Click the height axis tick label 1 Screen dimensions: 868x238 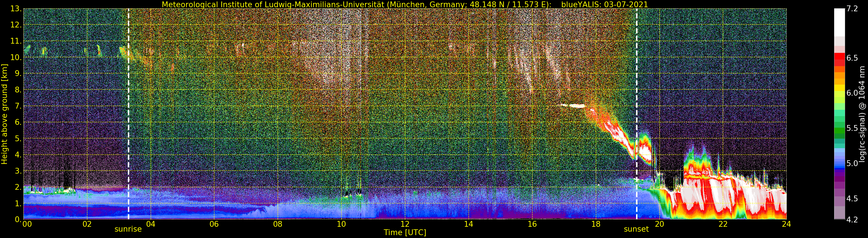19,203
